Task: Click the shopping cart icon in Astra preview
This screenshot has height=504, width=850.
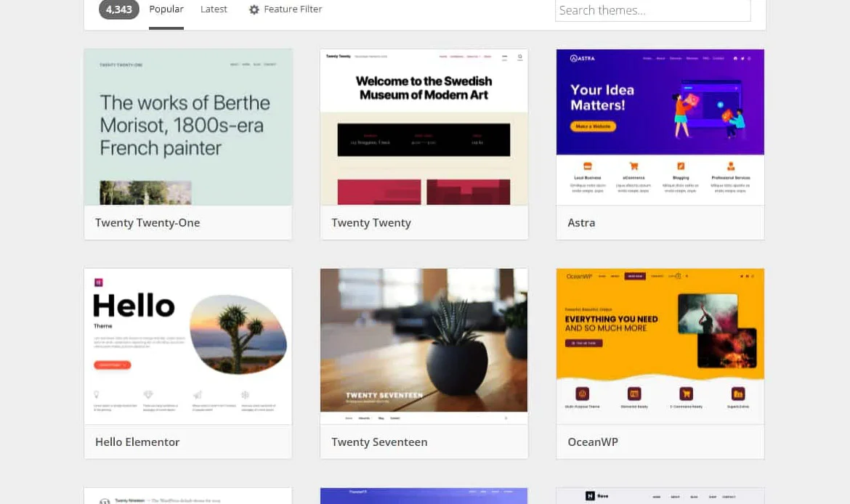Action: coord(634,166)
